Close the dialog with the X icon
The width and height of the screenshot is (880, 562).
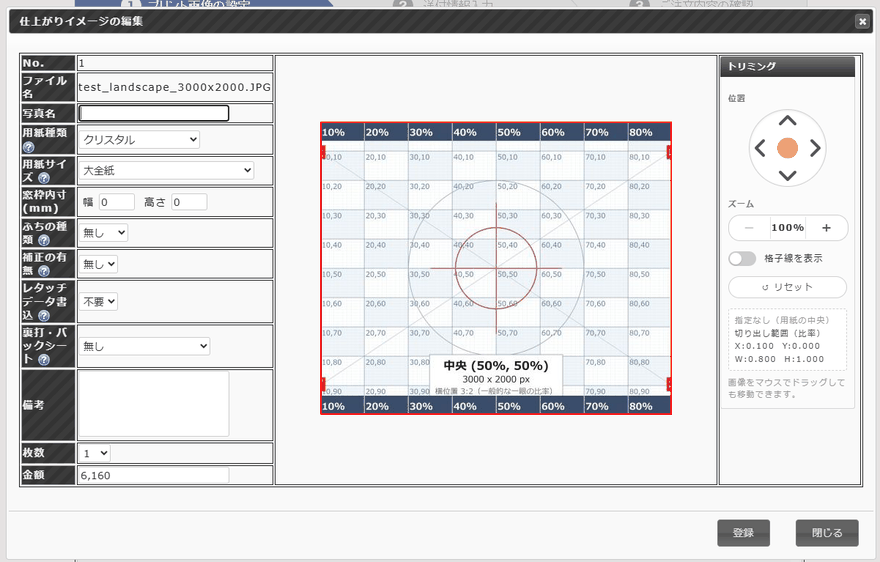point(863,21)
